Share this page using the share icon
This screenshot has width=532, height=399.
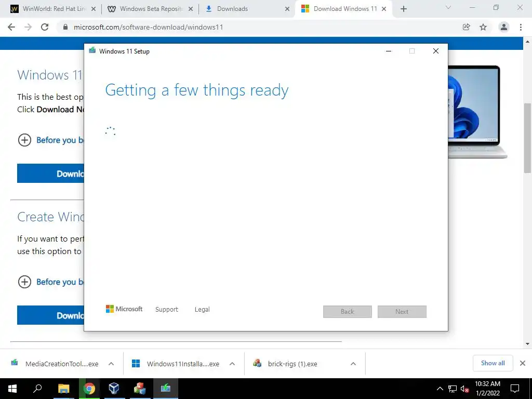tap(466, 27)
